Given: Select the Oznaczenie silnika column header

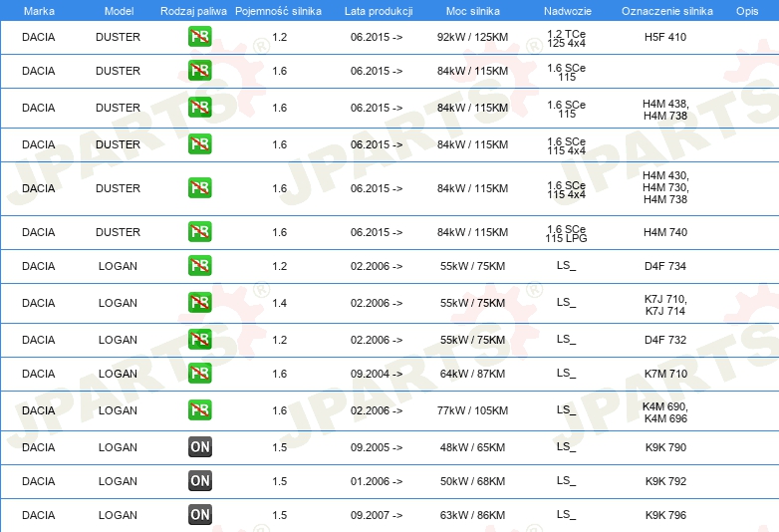Looking at the screenshot, I should point(667,11).
